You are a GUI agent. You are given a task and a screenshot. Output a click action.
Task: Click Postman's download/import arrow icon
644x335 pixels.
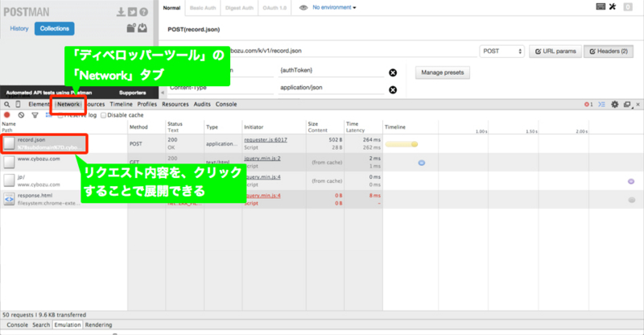point(121,12)
